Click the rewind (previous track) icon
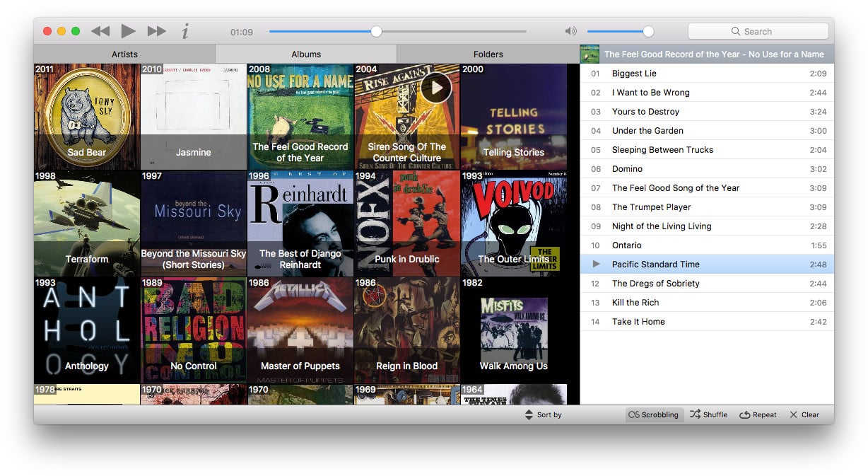This screenshot has width=868, height=476. 100,31
